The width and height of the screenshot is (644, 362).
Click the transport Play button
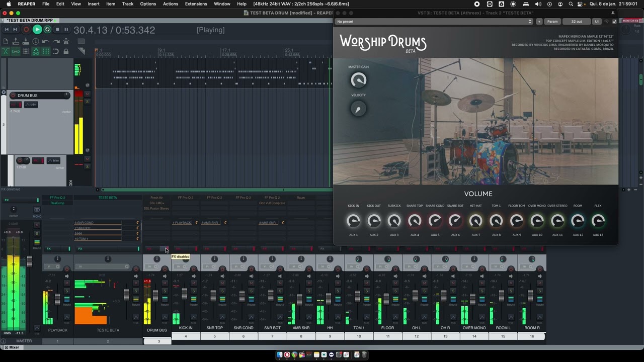click(x=37, y=30)
